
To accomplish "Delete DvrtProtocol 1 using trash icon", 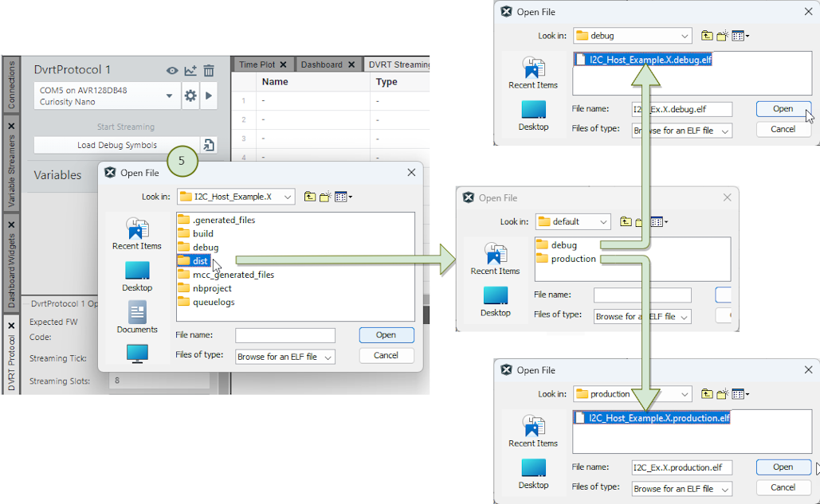I will [209, 71].
